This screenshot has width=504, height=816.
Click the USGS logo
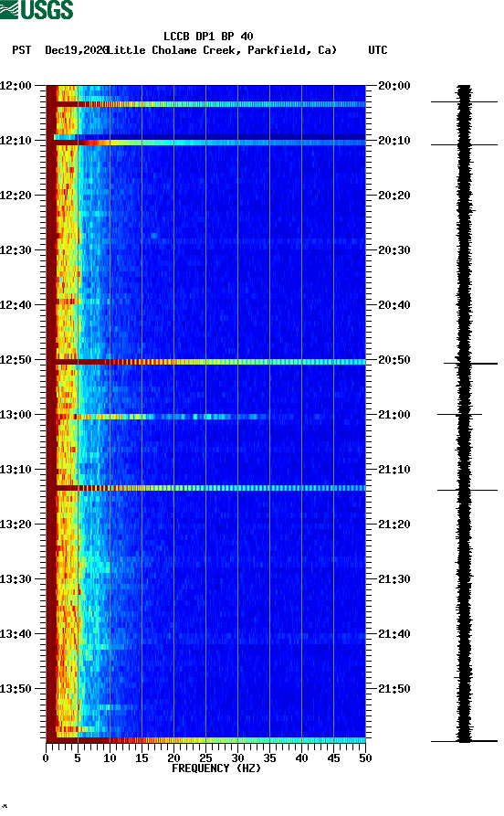point(37,9)
